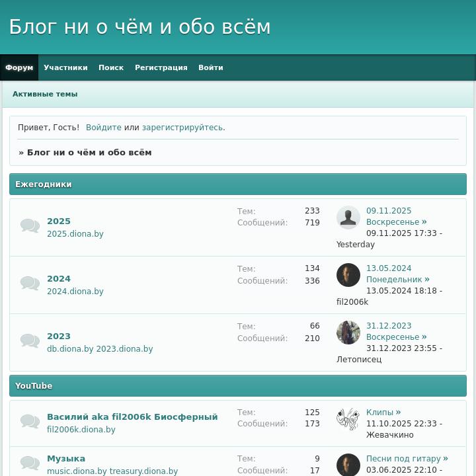Click the speech bubble icon beside Музыка

pyautogui.click(x=30, y=463)
